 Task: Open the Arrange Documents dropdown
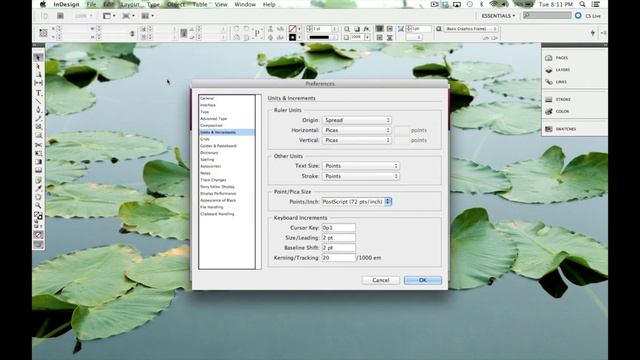[x=147, y=16]
